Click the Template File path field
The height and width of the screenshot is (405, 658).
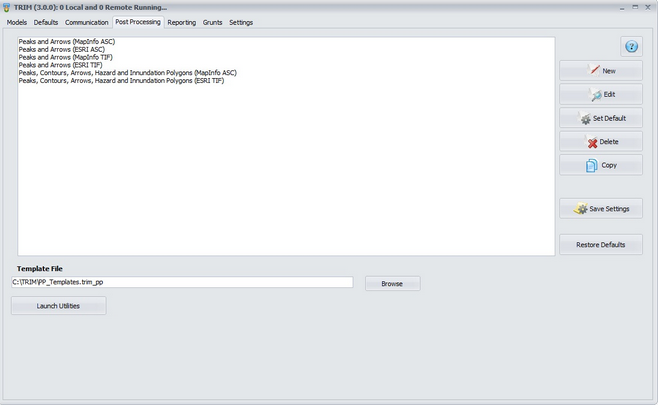point(182,283)
